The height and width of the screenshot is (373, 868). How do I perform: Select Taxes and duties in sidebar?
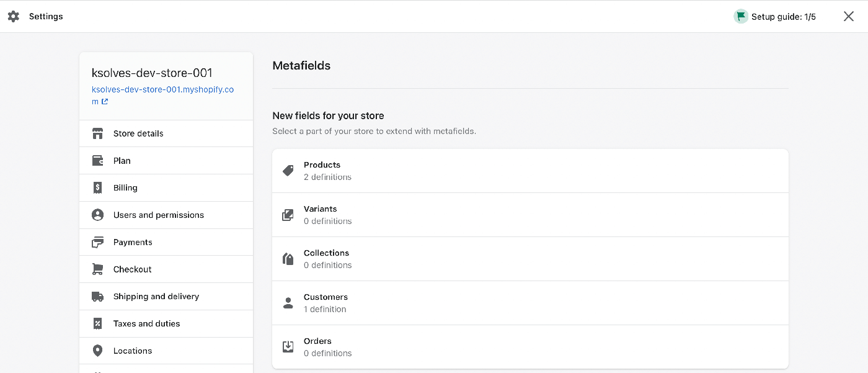click(166, 323)
